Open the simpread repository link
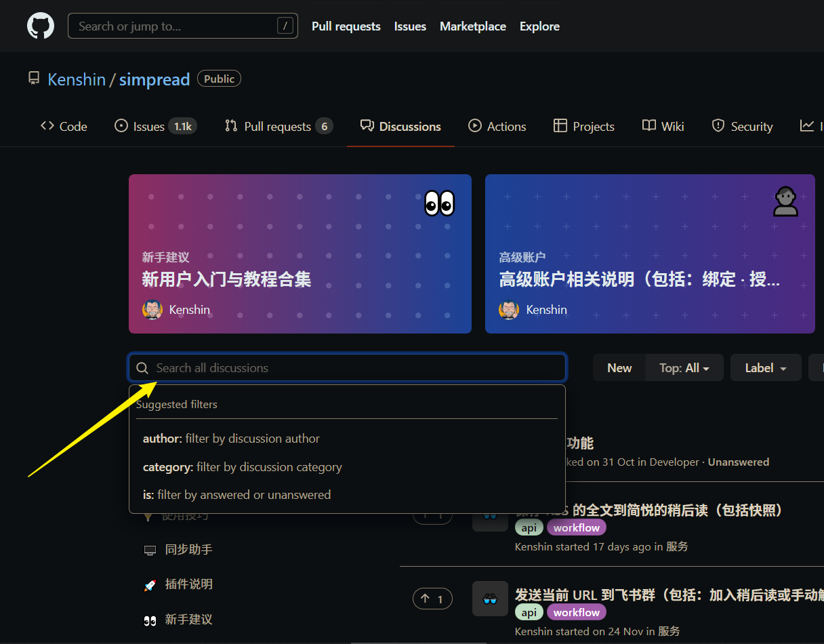824x644 pixels. point(154,79)
